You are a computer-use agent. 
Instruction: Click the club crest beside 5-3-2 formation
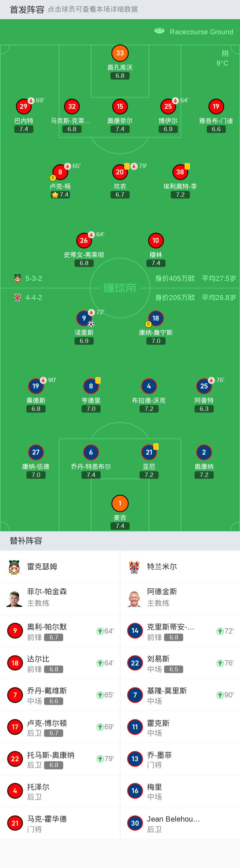click(18, 278)
